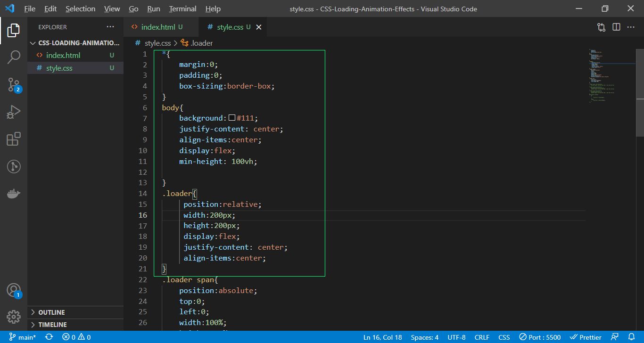
Task: Click the #111 background color swatch
Action: click(x=231, y=118)
